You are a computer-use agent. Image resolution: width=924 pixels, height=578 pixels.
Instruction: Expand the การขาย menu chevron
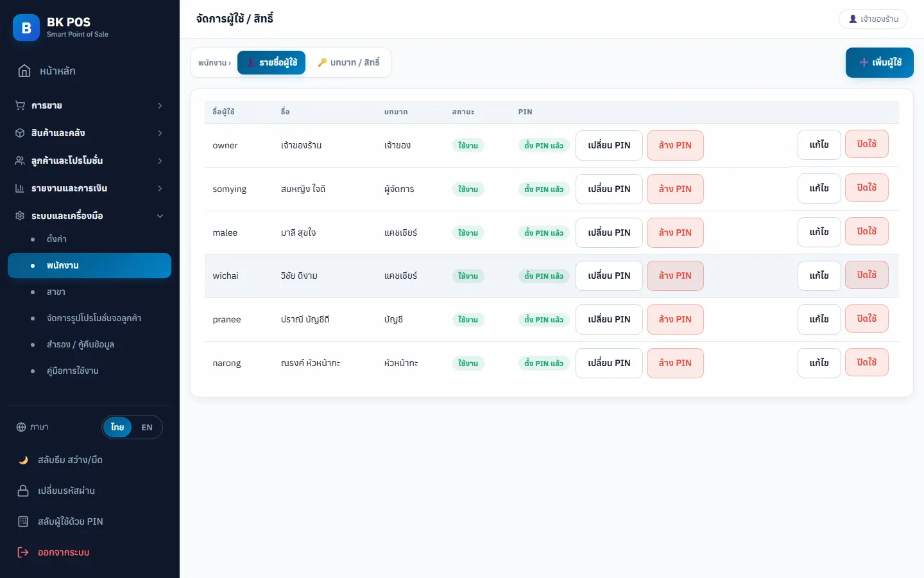click(160, 105)
